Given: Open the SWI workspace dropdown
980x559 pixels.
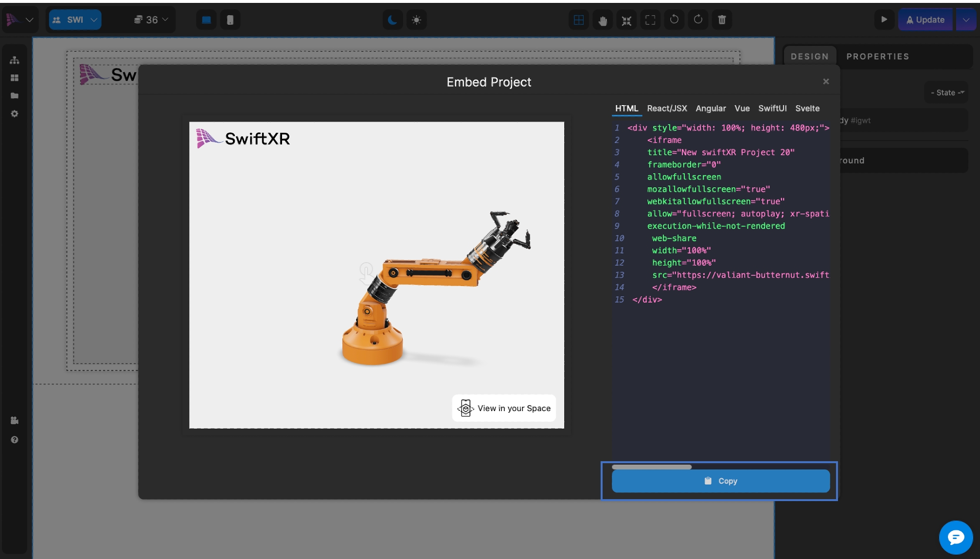Looking at the screenshot, I should [75, 20].
